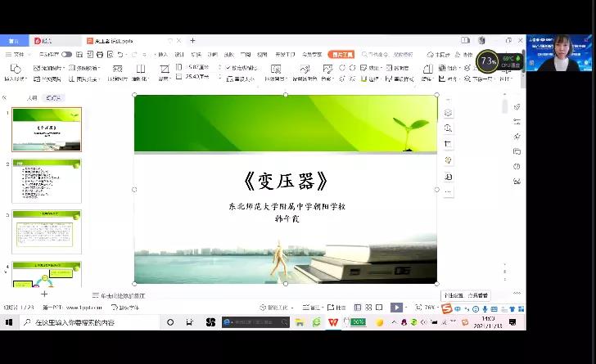Switch to the Docer tab
The height and width of the screenshot is (364, 596).
(x=55, y=41)
